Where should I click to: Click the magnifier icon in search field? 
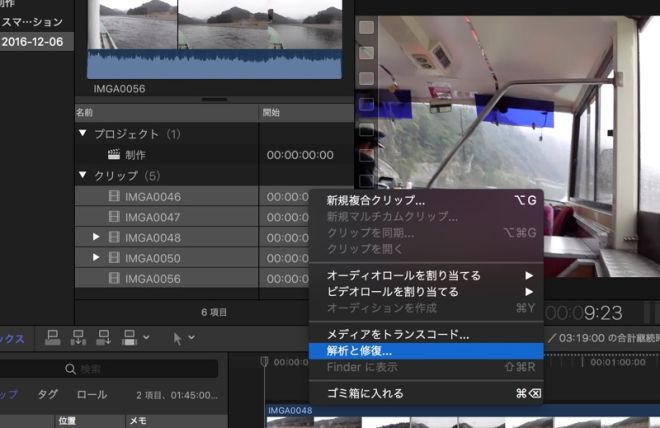point(69,369)
